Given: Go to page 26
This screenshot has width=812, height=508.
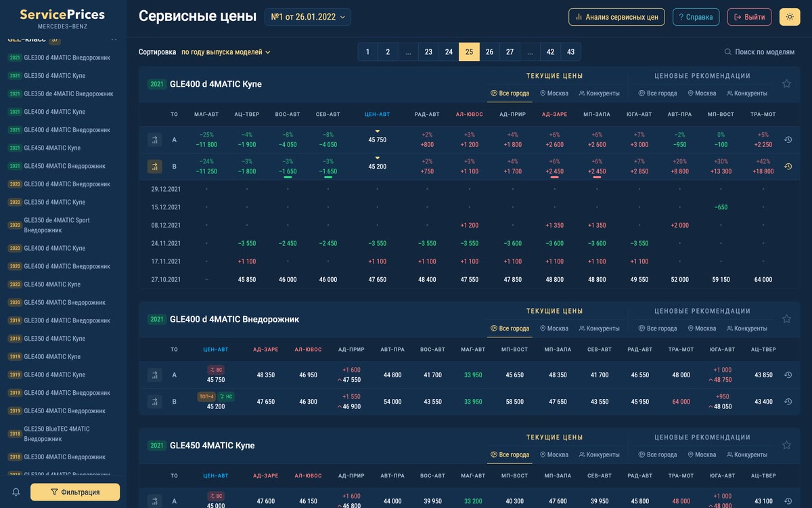Looking at the screenshot, I should [x=489, y=52].
